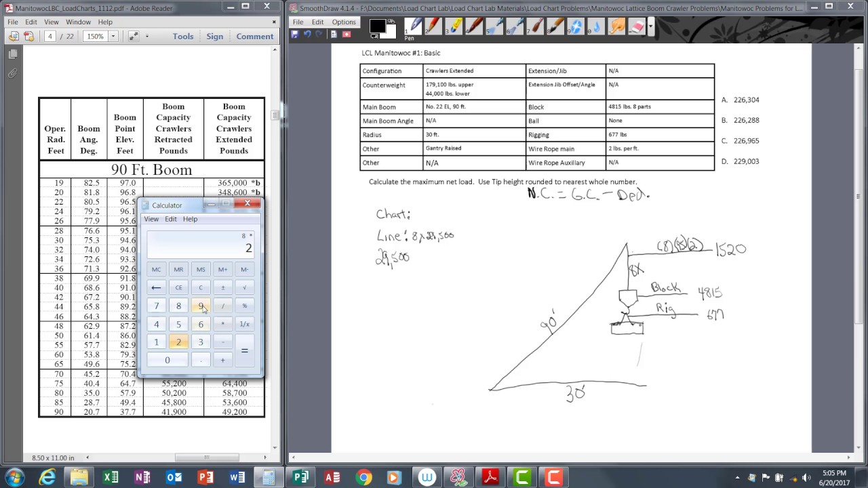
Task: Click the Calculator 1/x key
Action: (244, 324)
